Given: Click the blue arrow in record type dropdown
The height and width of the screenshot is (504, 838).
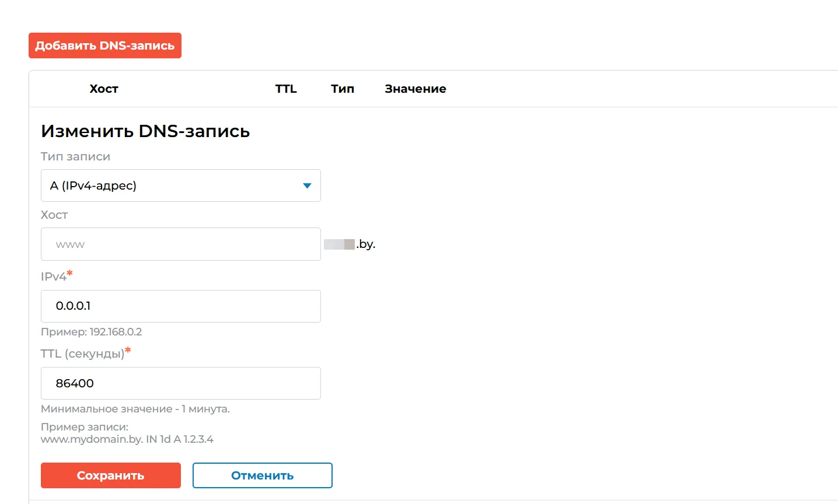Looking at the screenshot, I should [307, 185].
